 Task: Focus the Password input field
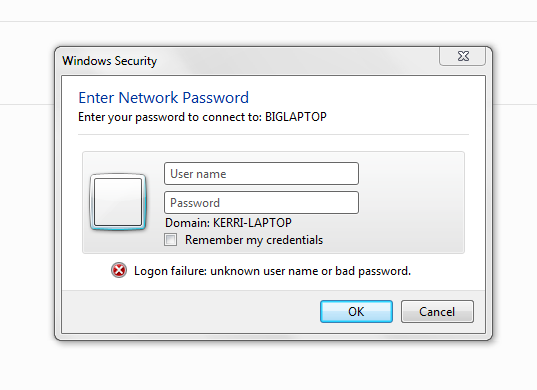click(261, 203)
